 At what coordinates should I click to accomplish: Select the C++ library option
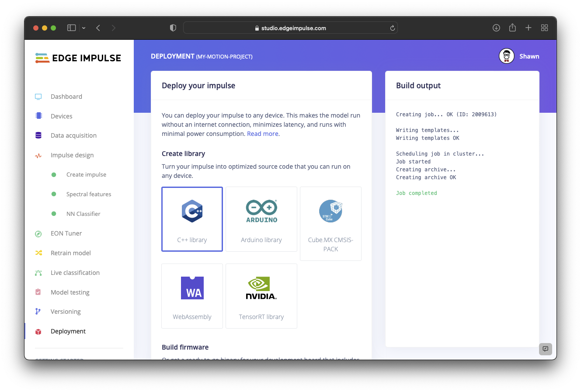point(192,219)
